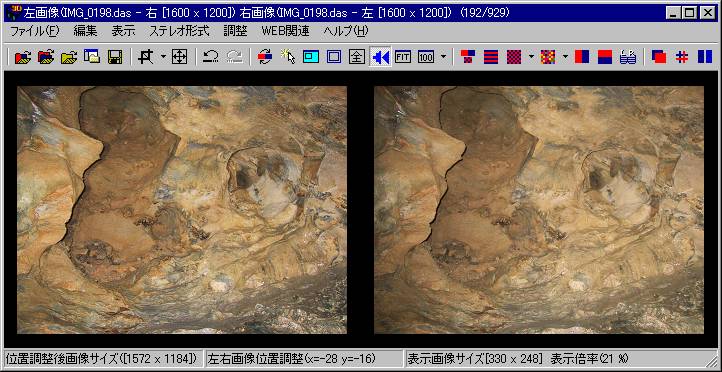Image resolution: width=722 pixels, height=372 pixels.
Task: Expand the crop tool dropdown arrow
Action: (163, 57)
